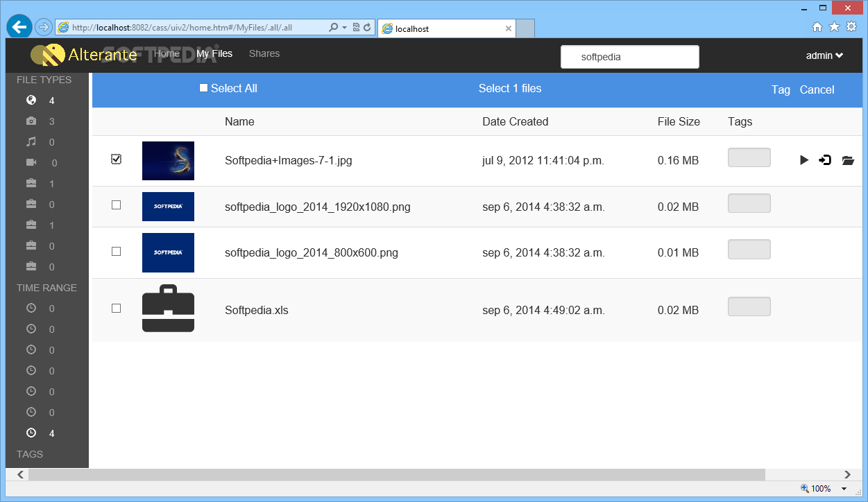This screenshot has height=502, width=868.
Task: Click the Alterante logo
Action: (x=83, y=55)
